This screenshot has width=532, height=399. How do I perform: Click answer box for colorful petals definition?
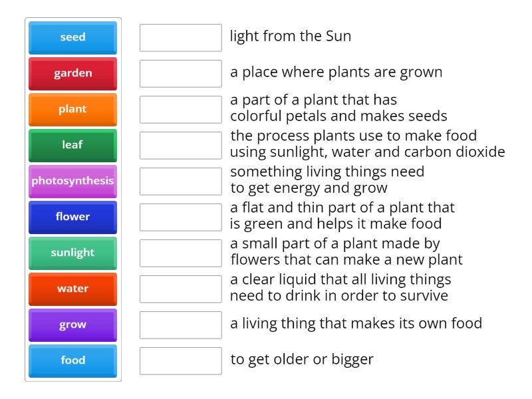tap(180, 109)
